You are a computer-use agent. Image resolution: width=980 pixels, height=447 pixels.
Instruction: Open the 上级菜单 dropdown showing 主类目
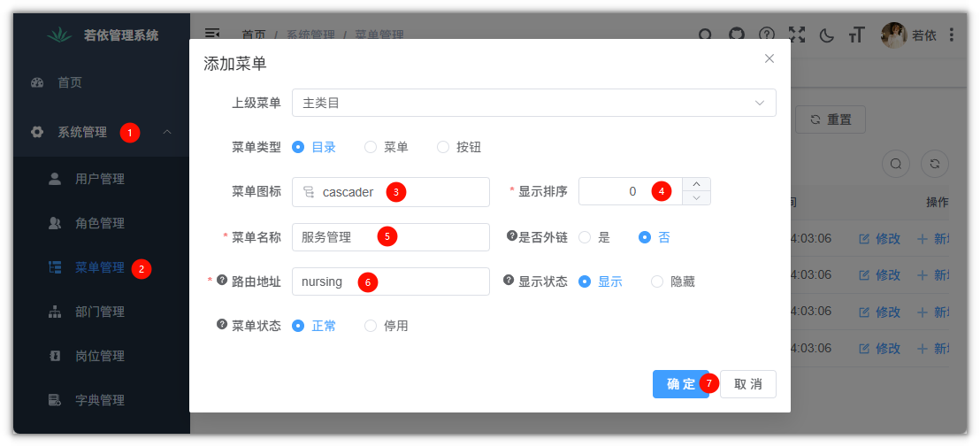click(533, 103)
